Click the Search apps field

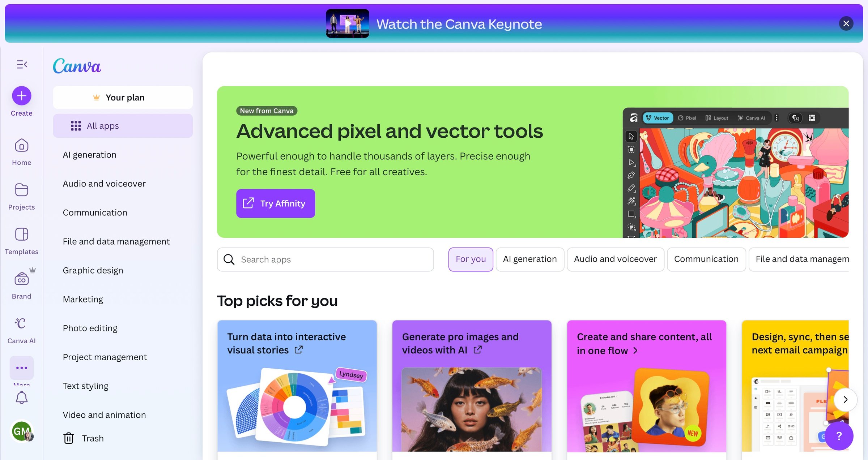[x=325, y=259]
